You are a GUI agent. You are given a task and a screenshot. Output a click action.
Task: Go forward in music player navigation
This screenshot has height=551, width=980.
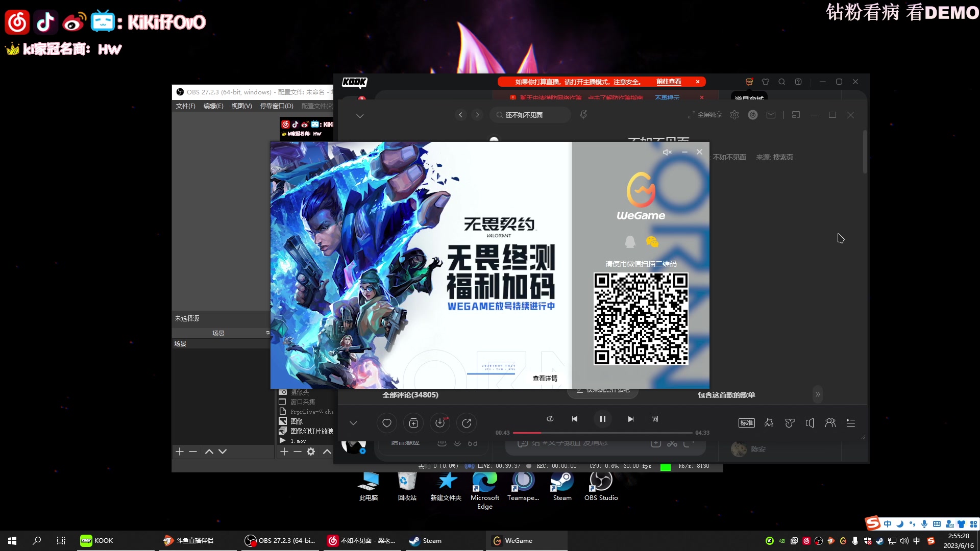click(x=477, y=115)
